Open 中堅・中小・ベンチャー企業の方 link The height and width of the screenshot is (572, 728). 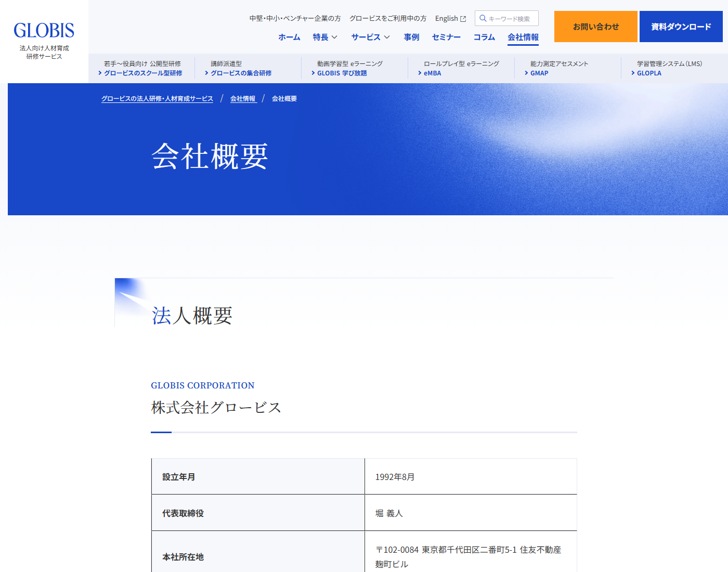[x=295, y=18]
